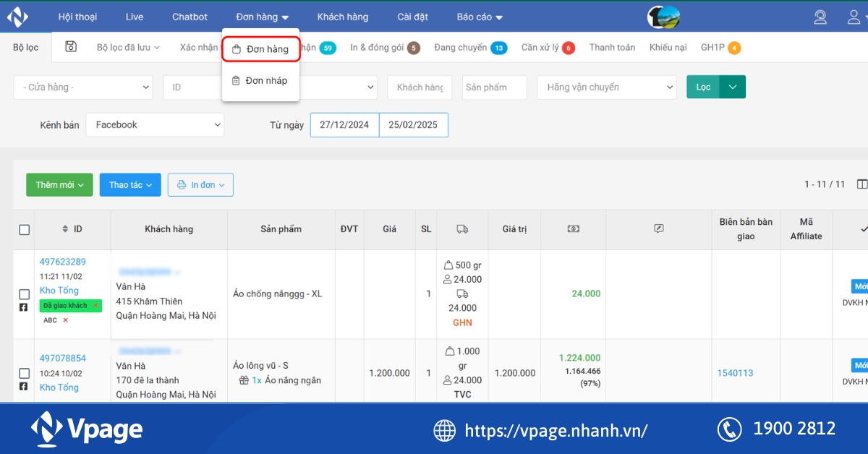The image size is (868, 454).
Task: Open the Chatbot menu in the navigation bar
Action: [x=189, y=16]
